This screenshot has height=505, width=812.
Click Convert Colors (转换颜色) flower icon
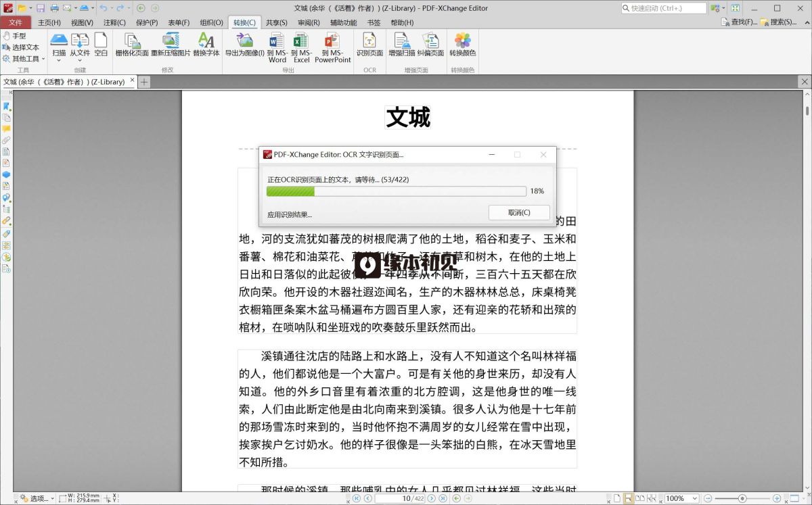[x=463, y=44]
